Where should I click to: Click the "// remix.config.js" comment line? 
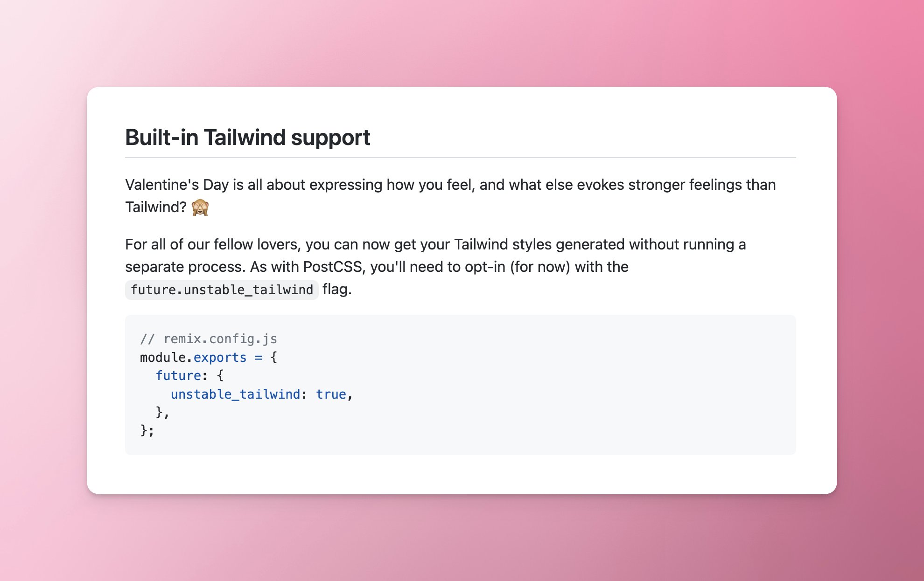point(209,339)
